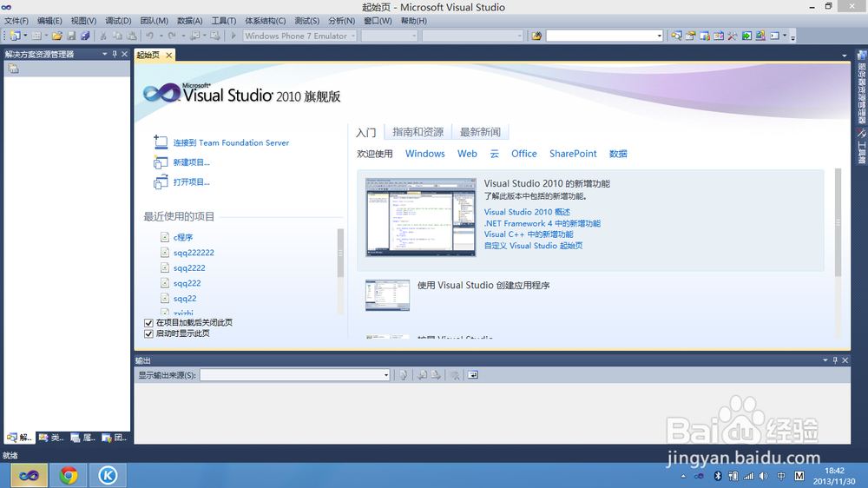868x488 pixels.
Task: Click the Navigate Forward toolbar icon
Action: pos(215,36)
